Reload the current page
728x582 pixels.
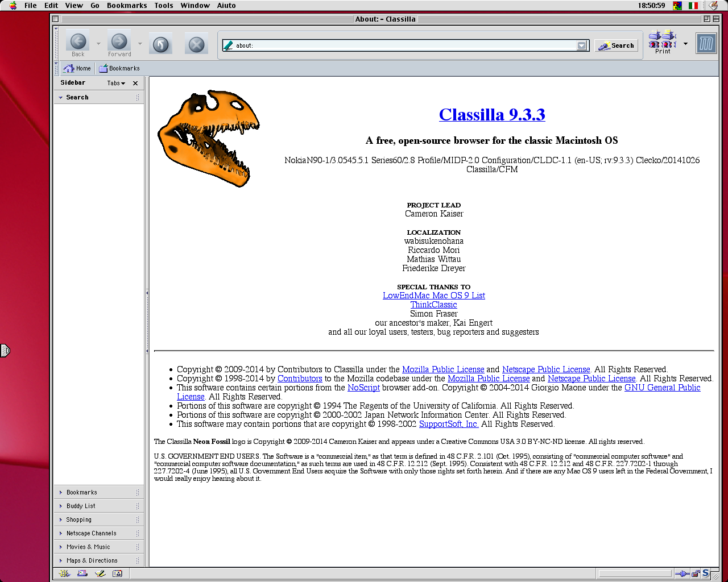(x=161, y=44)
